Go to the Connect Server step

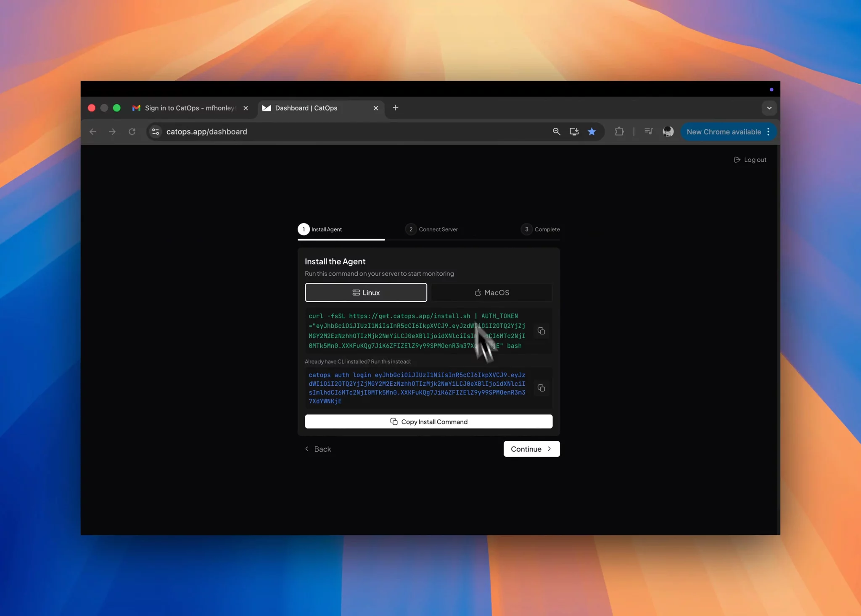click(432, 229)
